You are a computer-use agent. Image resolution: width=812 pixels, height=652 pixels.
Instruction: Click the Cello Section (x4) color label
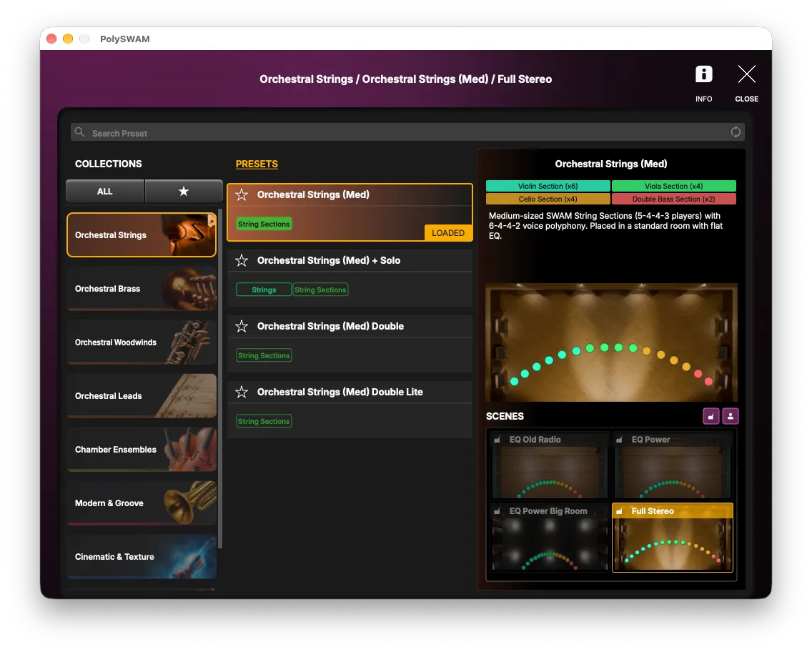(x=548, y=199)
